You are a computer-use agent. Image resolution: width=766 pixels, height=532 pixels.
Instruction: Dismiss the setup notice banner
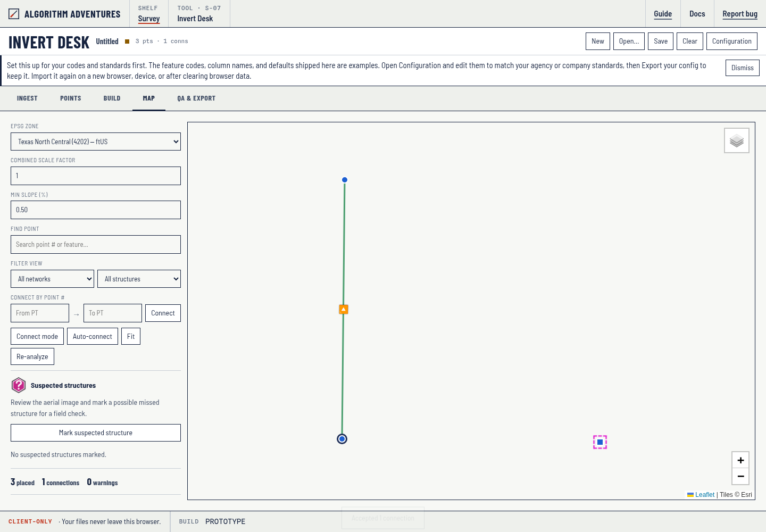[x=743, y=68]
